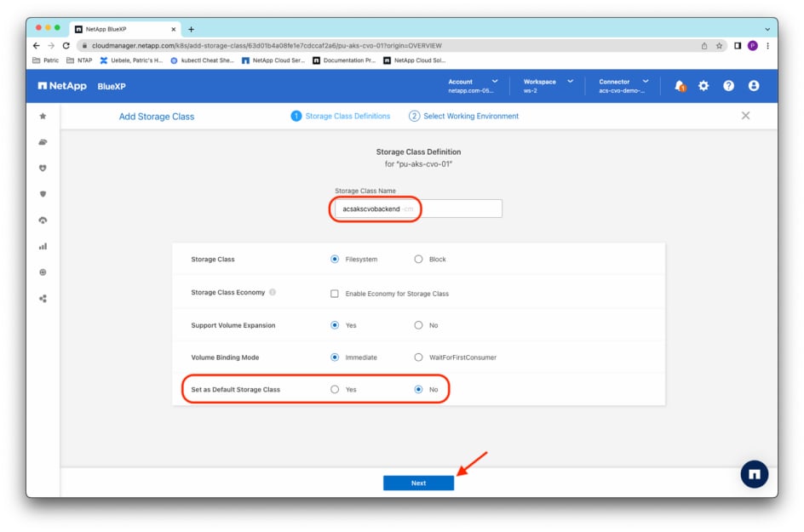This screenshot has width=804, height=532.
Task: Open the tab search chevron in Chrome
Action: point(767,29)
